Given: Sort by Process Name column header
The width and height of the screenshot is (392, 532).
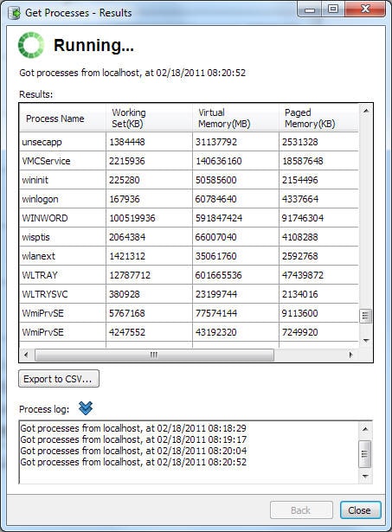Looking at the screenshot, I should pos(63,118).
